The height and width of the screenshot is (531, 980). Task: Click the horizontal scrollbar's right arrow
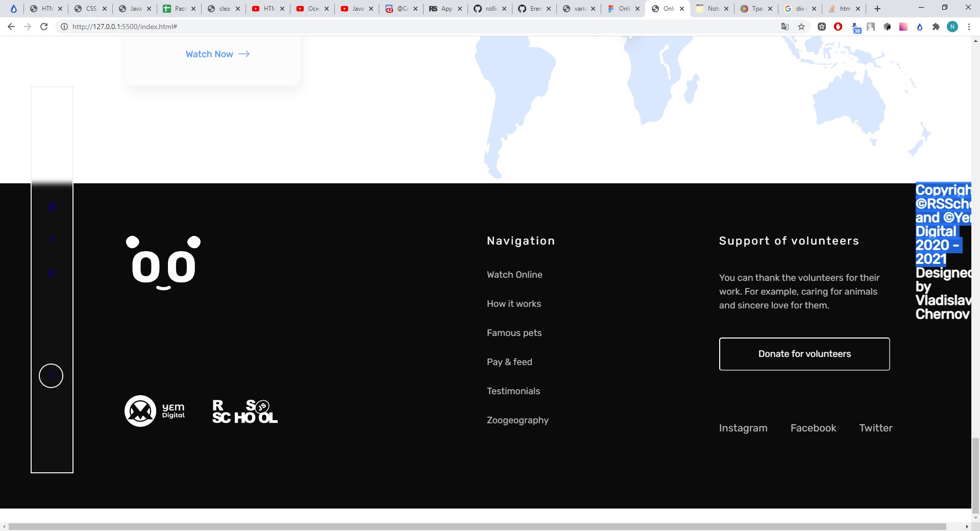(x=967, y=526)
